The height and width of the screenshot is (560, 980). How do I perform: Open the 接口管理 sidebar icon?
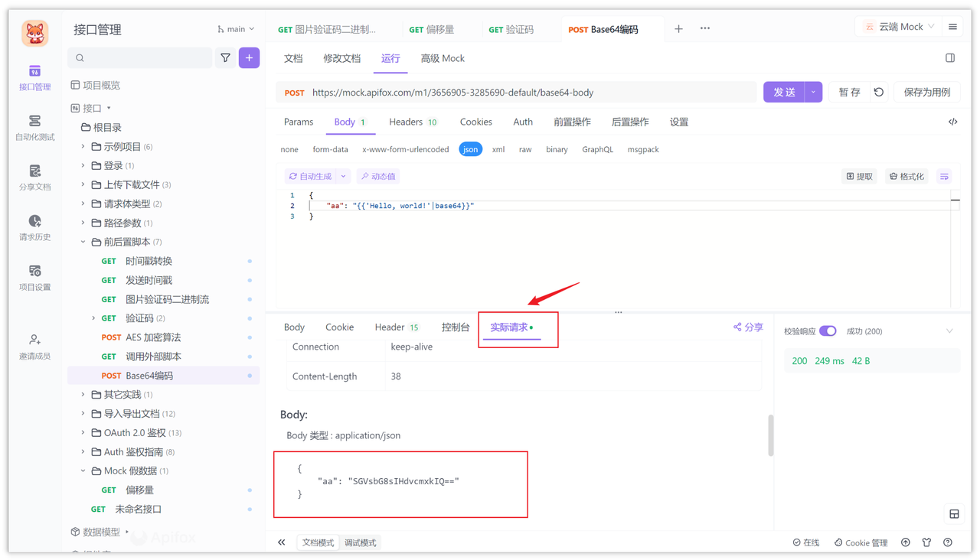34,78
